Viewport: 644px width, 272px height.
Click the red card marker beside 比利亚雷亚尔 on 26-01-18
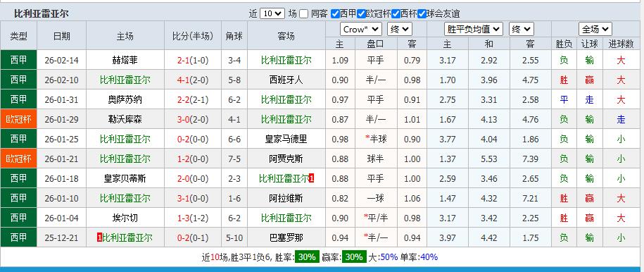tap(311, 178)
